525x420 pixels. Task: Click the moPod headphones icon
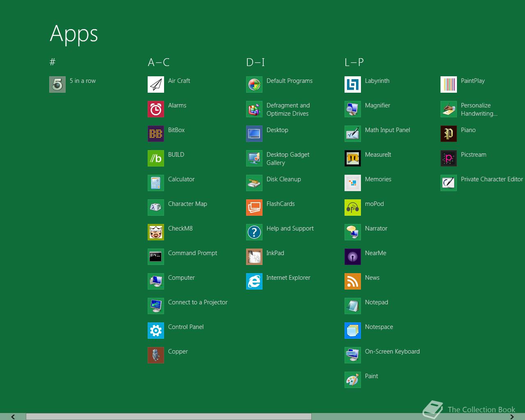[353, 208]
